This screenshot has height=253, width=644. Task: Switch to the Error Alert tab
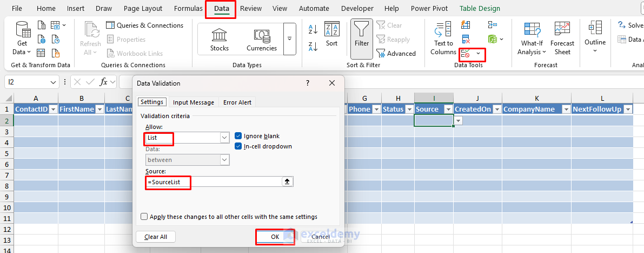[237, 102]
